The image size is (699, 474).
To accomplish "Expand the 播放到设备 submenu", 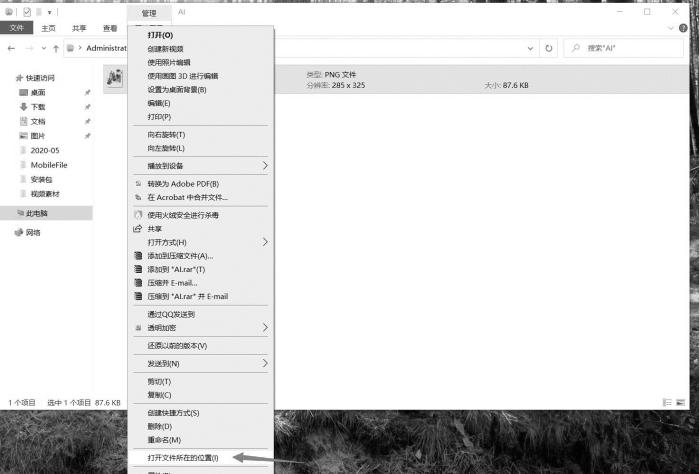I will click(x=201, y=166).
